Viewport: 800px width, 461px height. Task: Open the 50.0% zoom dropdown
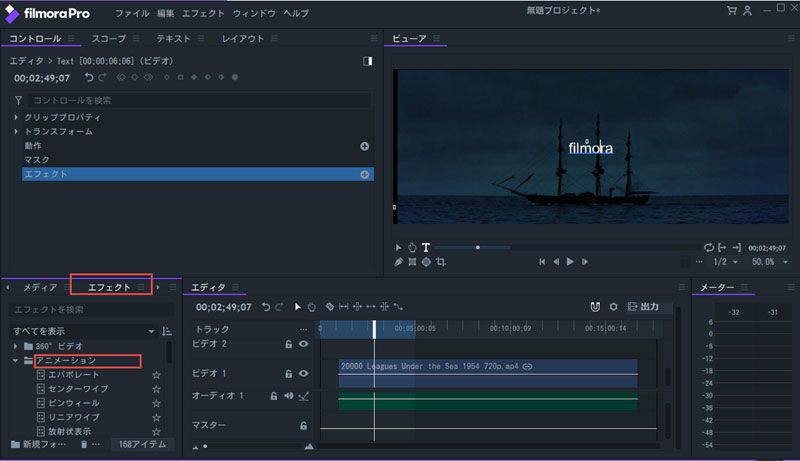770,262
